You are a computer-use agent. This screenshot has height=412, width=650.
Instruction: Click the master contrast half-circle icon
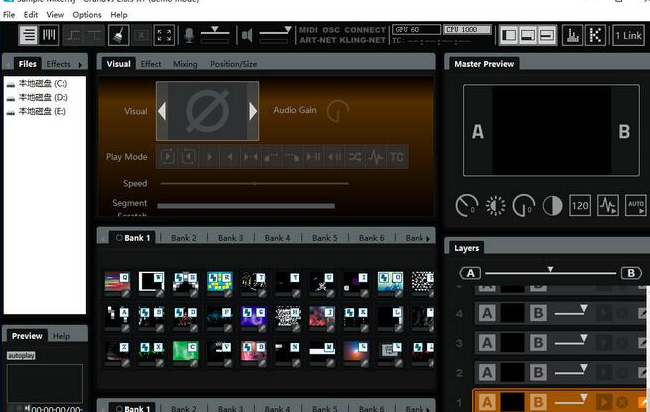coord(553,205)
